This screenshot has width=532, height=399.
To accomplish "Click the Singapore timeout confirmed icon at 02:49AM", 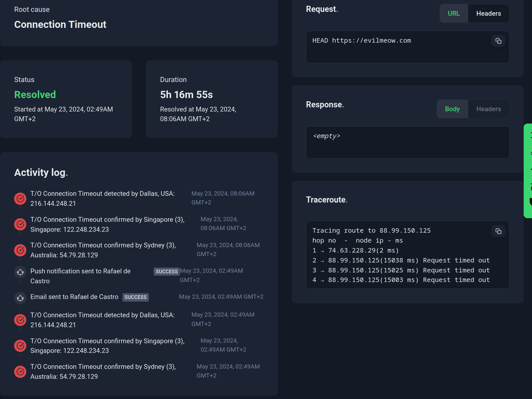I will [20, 346].
